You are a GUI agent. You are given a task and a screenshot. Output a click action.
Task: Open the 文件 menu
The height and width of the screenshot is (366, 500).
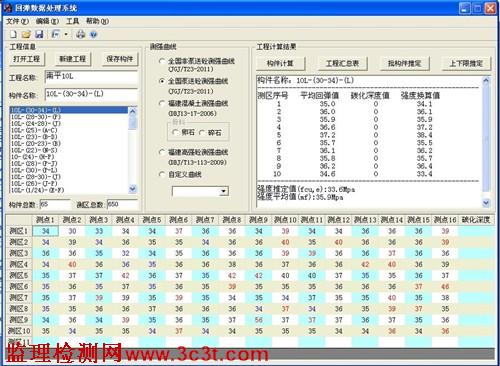point(18,21)
